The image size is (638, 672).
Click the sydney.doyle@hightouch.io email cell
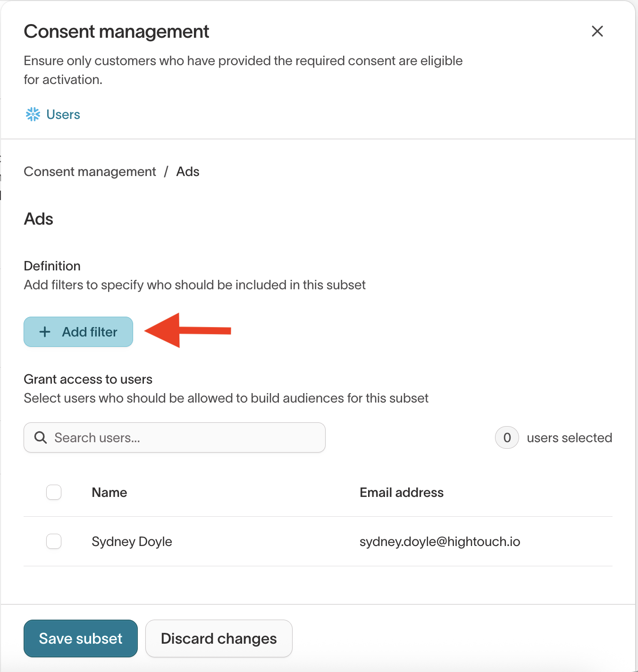439,542
